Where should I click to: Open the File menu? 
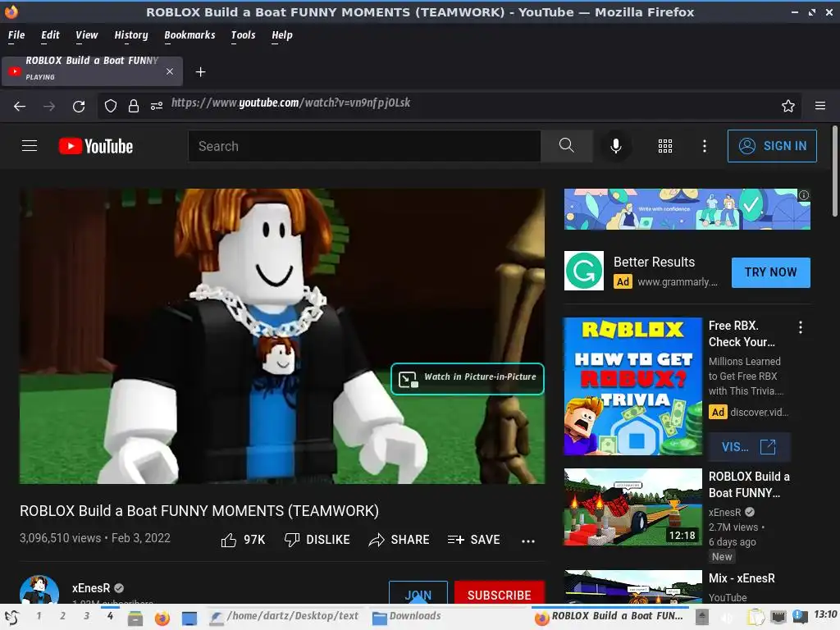click(x=16, y=35)
